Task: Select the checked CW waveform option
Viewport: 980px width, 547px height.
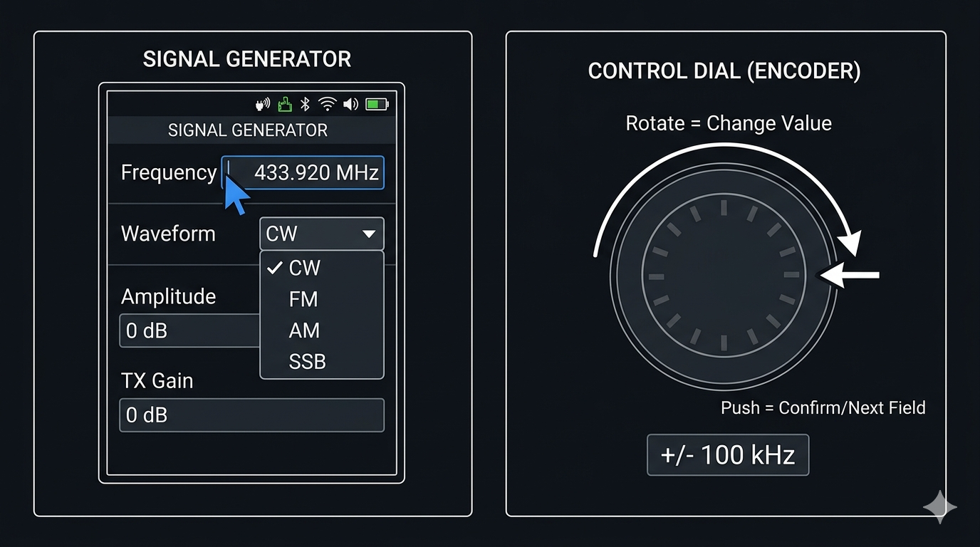Action: coord(322,268)
